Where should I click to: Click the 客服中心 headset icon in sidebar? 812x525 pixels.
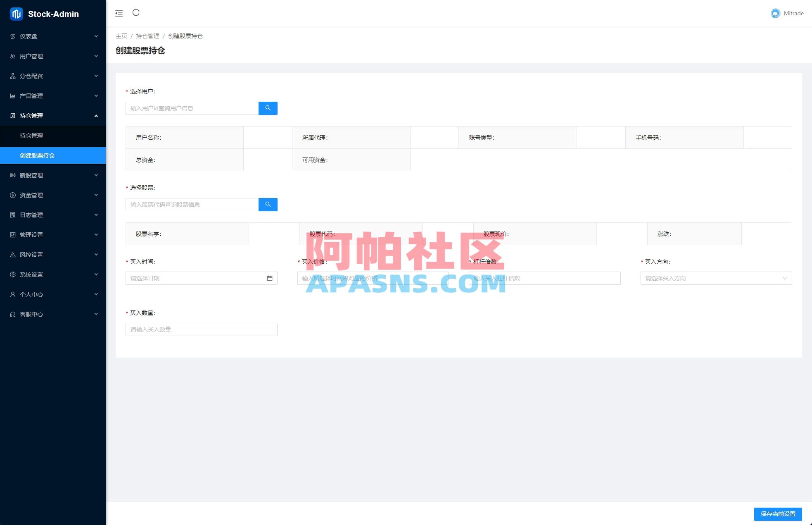[x=12, y=314]
